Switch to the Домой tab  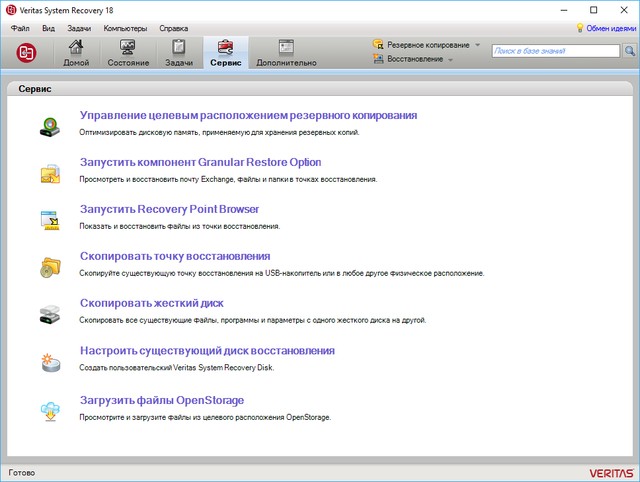click(x=77, y=53)
